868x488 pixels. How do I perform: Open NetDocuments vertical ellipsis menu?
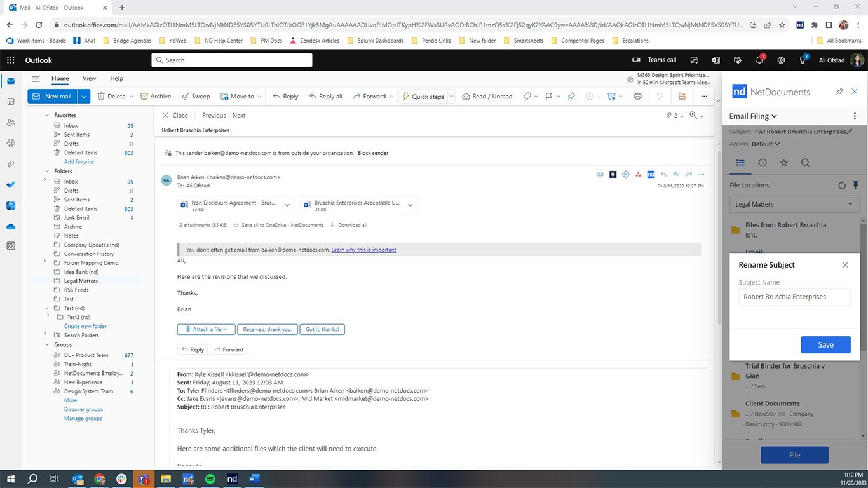(x=855, y=116)
